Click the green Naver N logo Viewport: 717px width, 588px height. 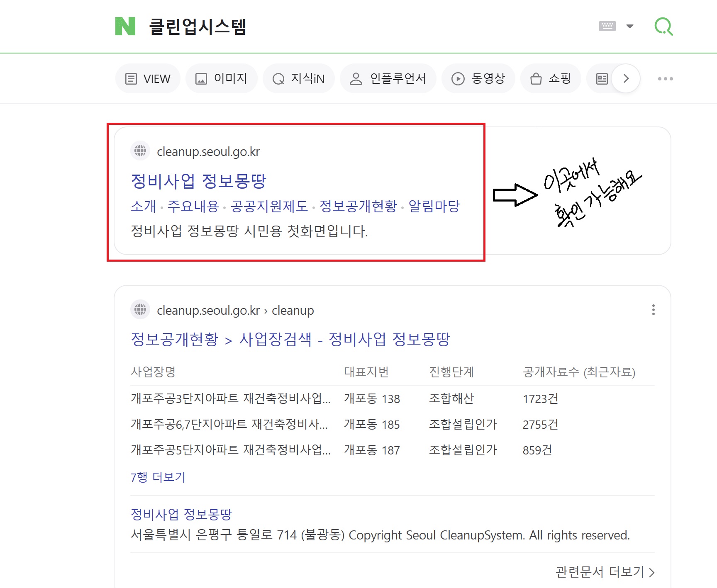tap(125, 26)
